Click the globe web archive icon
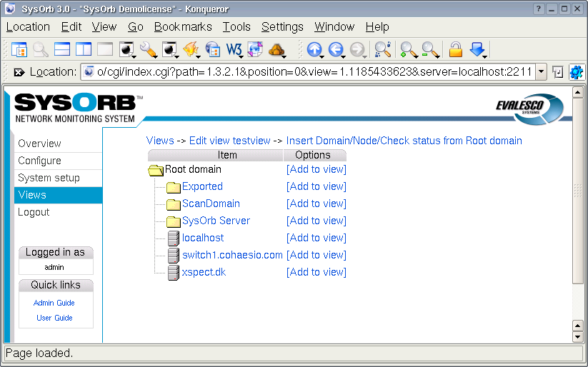 [213, 49]
